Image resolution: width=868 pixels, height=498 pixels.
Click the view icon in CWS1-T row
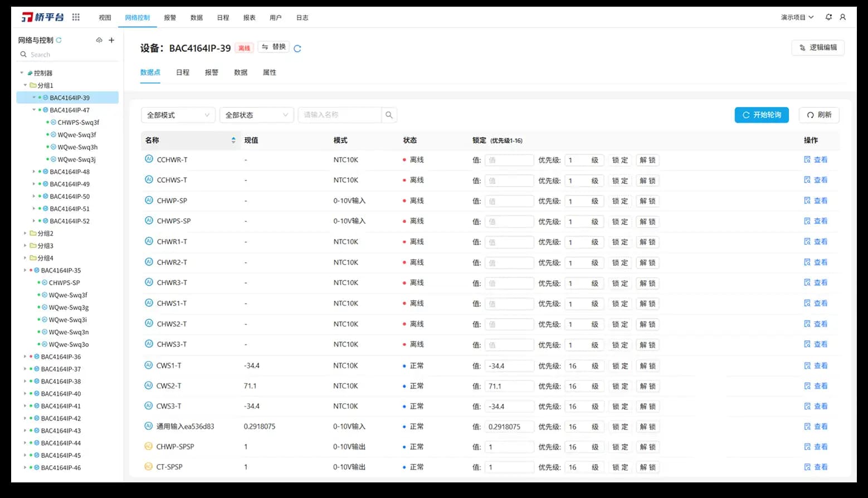pos(807,365)
